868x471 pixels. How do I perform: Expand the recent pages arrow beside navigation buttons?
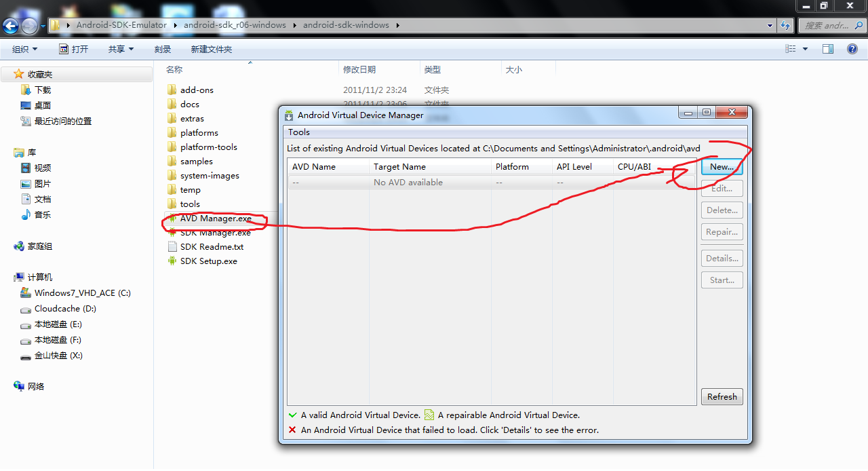coord(43,26)
